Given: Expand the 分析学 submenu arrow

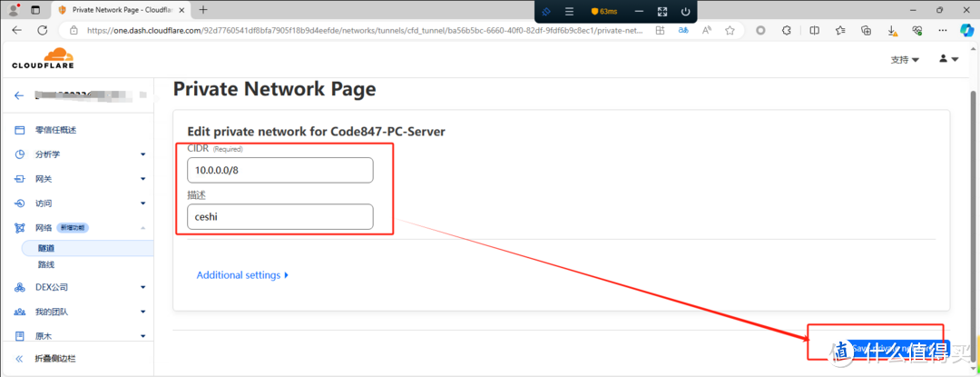Looking at the screenshot, I should pyautogui.click(x=142, y=154).
